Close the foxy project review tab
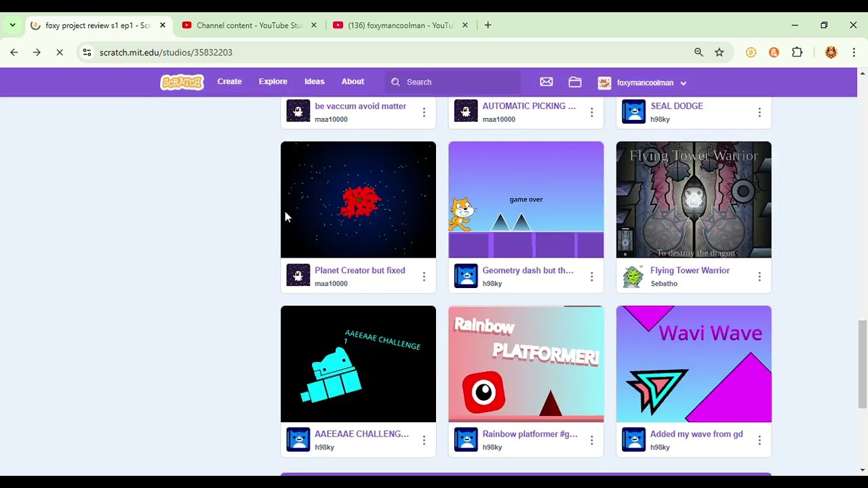 [163, 25]
